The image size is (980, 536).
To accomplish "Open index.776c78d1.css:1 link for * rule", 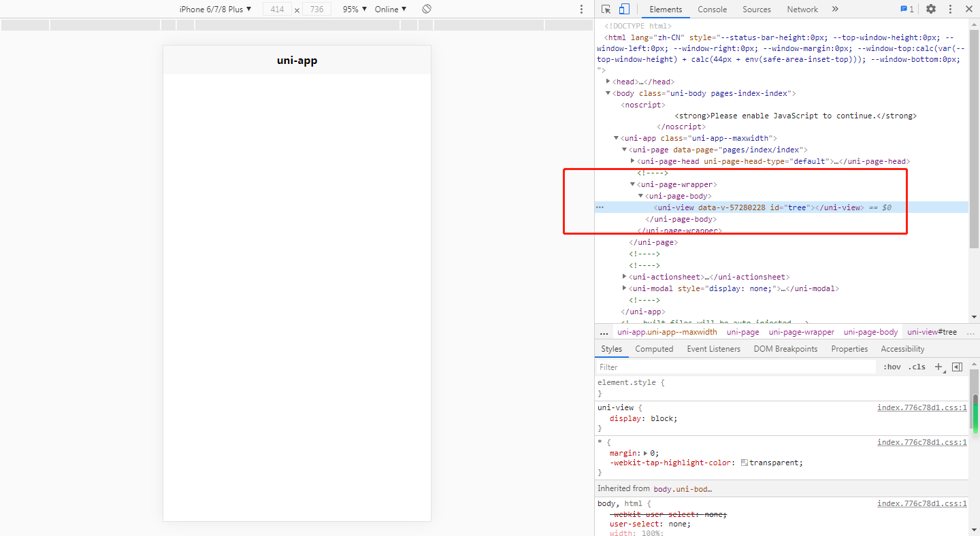I will tap(922, 442).
